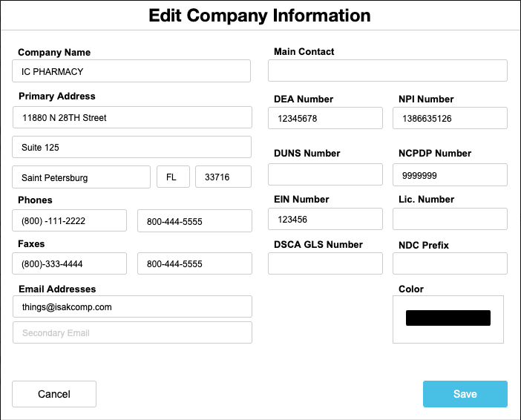Viewport: 521px width, 420px height.
Task: Click the NDC Prefix field
Action: pos(450,263)
